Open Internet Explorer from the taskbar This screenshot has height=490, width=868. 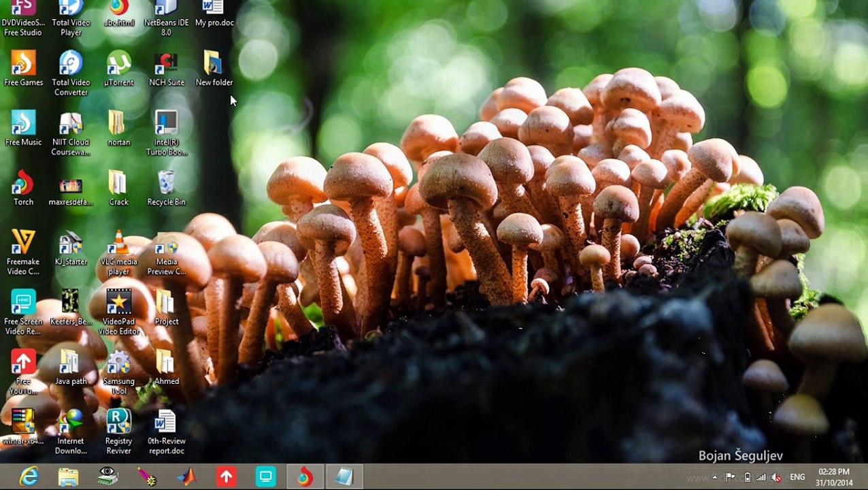29,477
